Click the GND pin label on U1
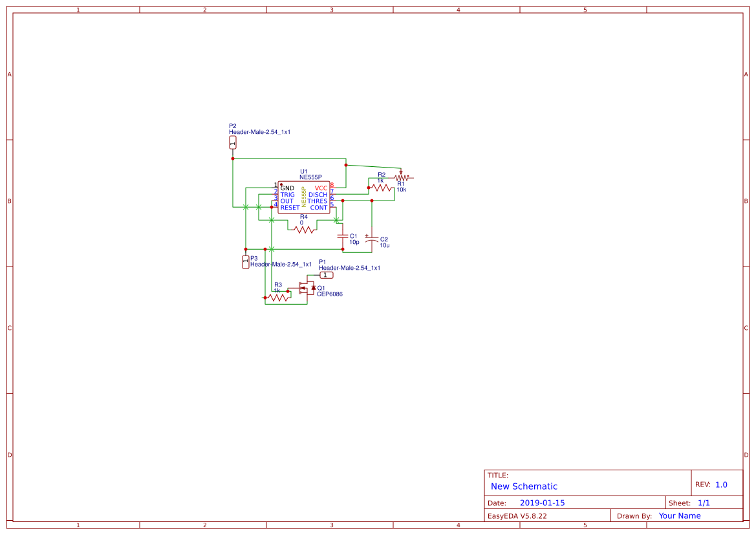Screen dimensions: 756x535 tap(287, 188)
